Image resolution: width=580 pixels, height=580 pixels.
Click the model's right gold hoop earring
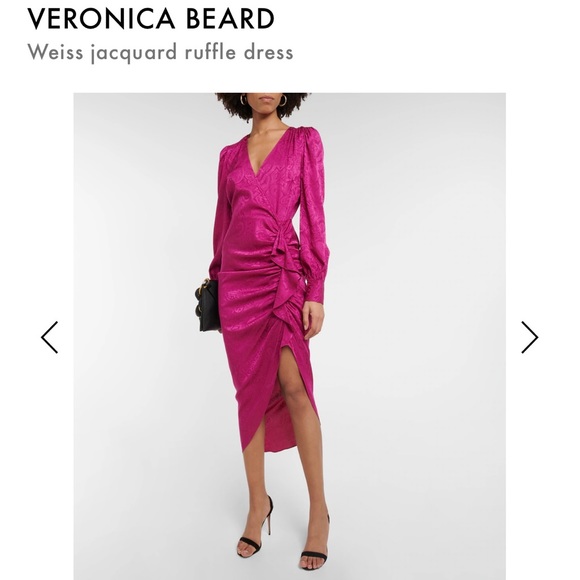pos(283,101)
